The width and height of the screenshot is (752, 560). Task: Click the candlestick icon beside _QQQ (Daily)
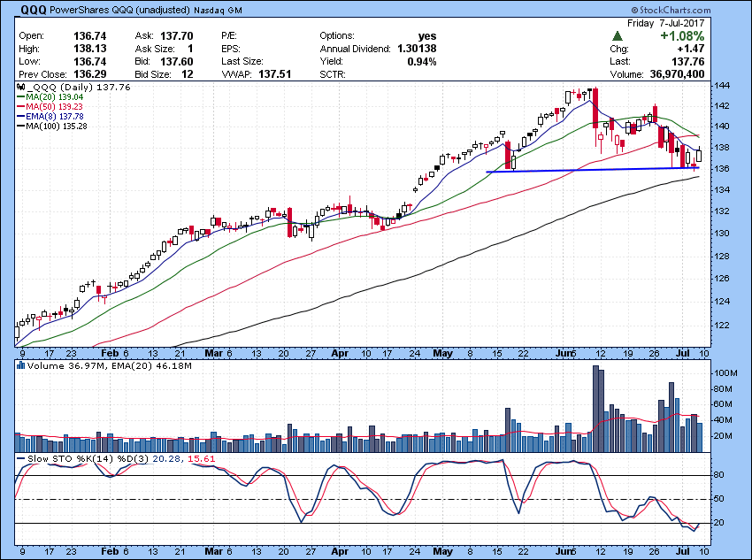(20, 88)
